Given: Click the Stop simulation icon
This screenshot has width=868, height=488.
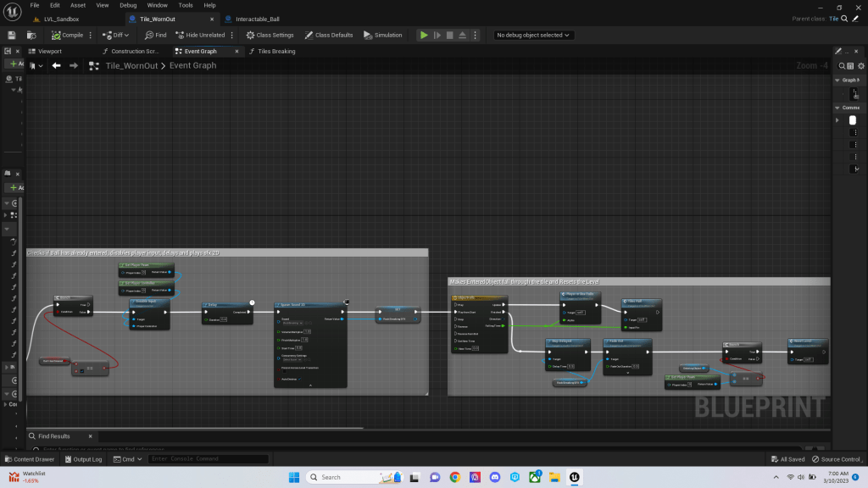Looking at the screenshot, I should 450,35.
